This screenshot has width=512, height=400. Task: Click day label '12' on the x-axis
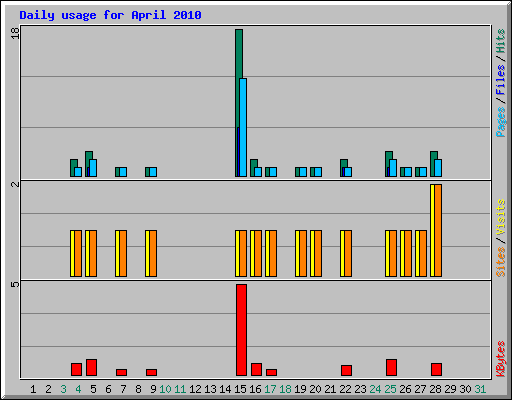[195, 389]
